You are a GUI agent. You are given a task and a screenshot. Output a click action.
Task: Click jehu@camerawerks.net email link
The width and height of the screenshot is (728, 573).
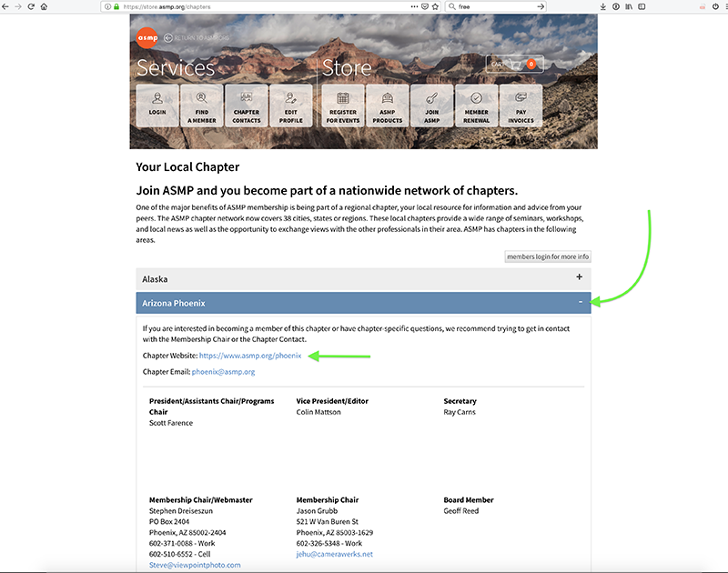(x=334, y=554)
